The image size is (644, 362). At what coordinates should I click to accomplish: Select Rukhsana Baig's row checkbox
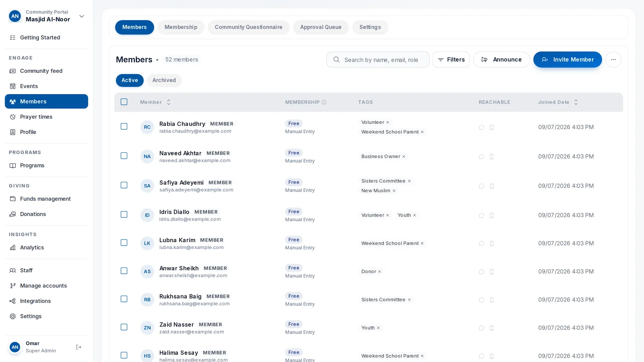click(124, 299)
